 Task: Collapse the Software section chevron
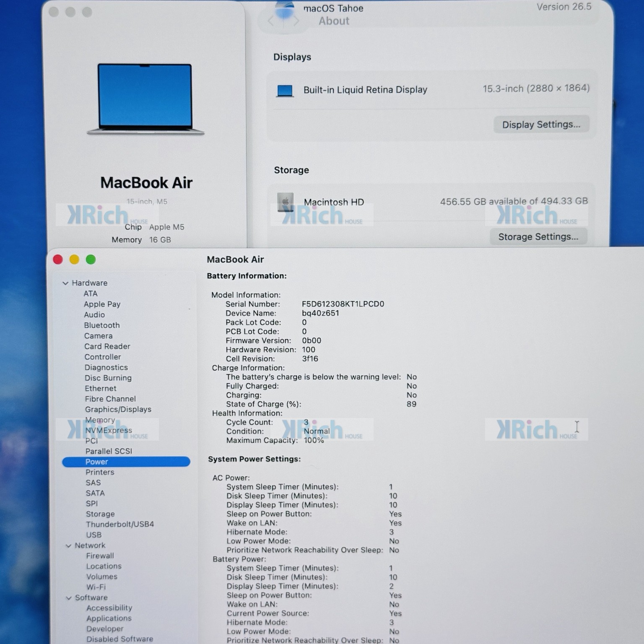69,598
